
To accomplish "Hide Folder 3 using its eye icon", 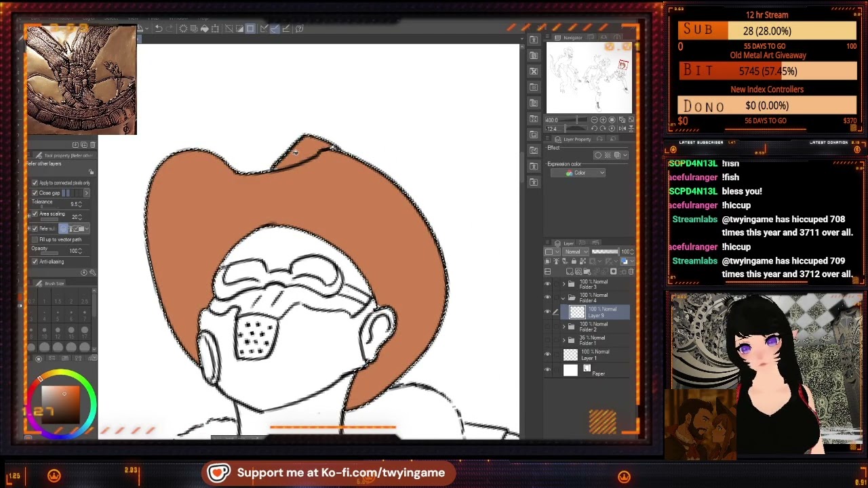I will [548, 284].
